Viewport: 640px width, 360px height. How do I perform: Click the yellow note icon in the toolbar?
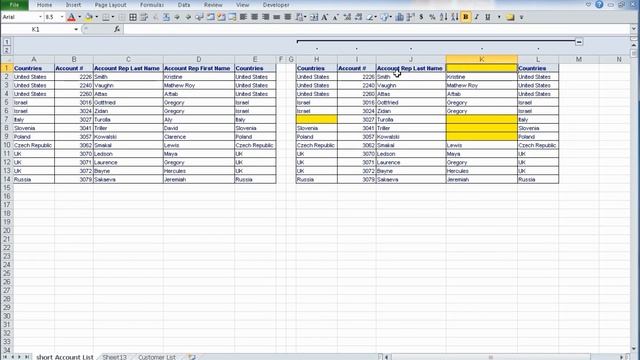pos(510,17)
